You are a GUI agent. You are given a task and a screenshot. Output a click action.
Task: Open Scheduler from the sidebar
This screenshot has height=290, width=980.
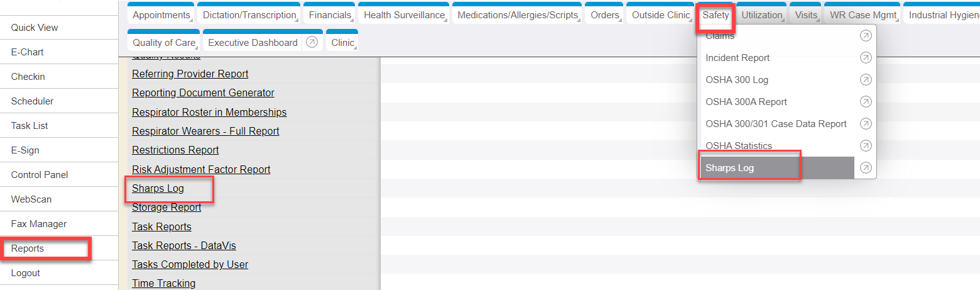[32, 101]
